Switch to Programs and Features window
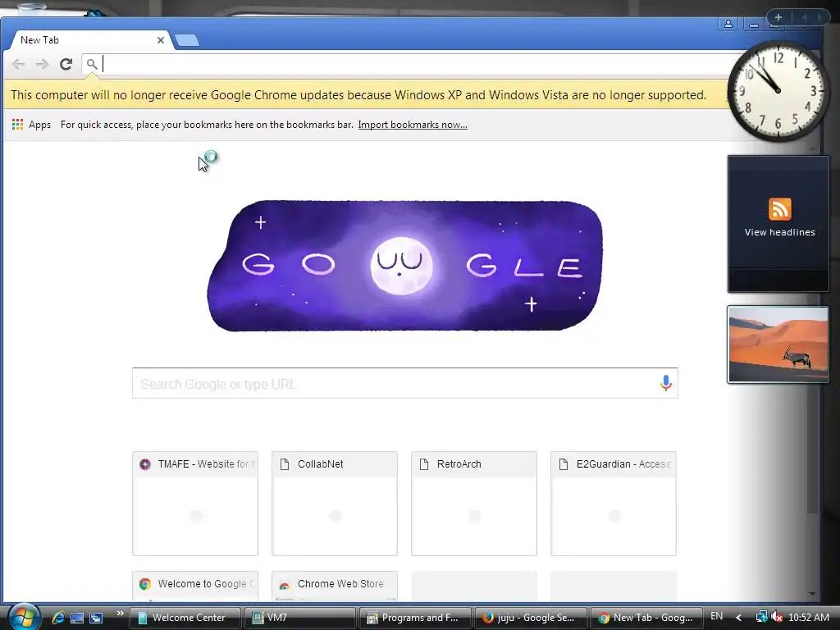Image resolution: width=840 pixels, height=630 pixels. coord(415,618)
